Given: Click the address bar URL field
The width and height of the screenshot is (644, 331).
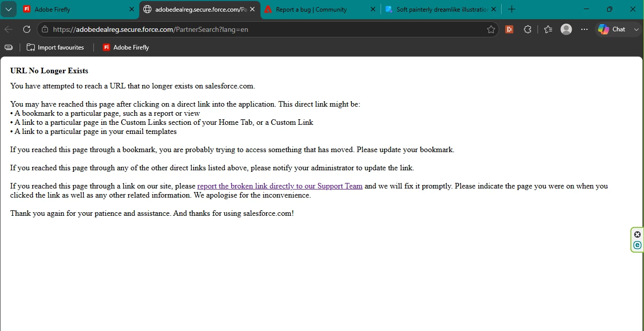Looking at the screenshot, I should 267,29.
